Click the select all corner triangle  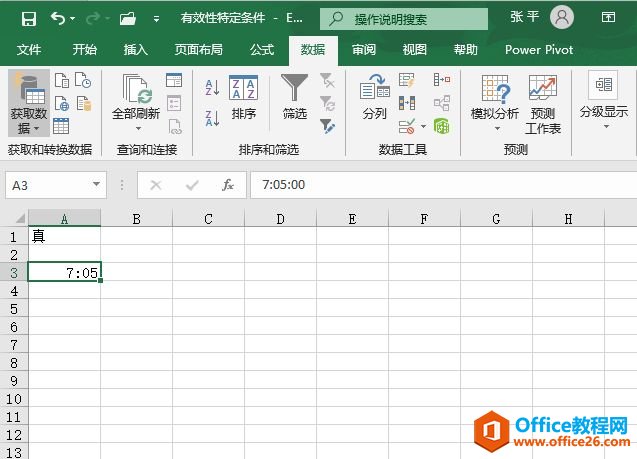20,219
